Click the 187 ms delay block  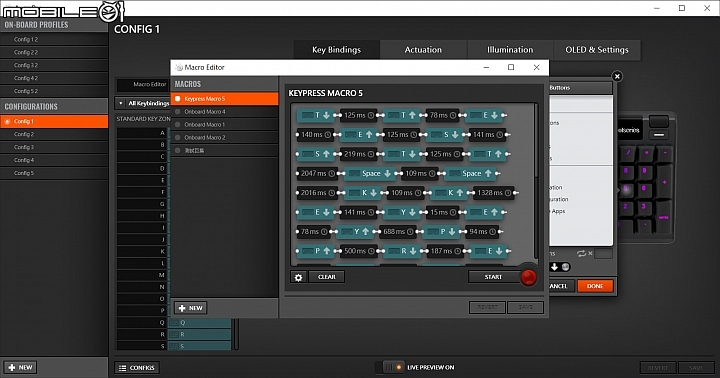click(444, 251)
